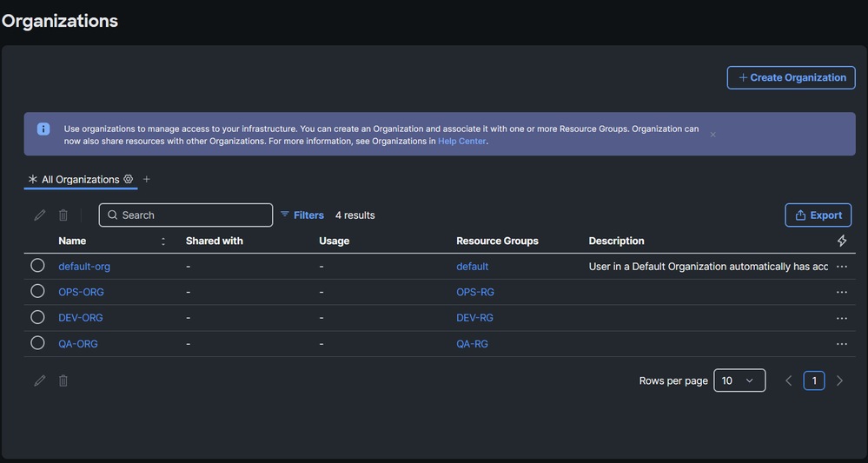Open more actions for DEV-ORG row
This screenshot has width=868, height=463.
842,318
